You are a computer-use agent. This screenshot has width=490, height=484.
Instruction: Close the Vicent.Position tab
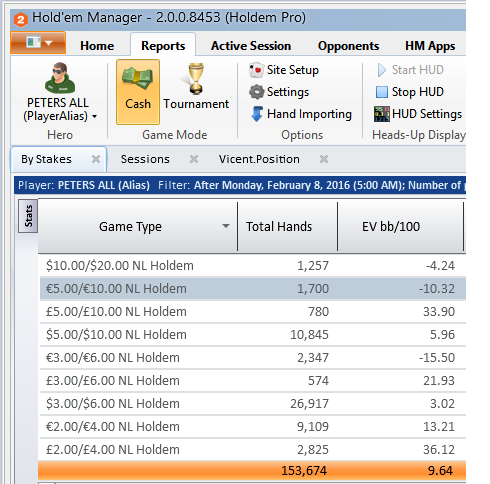324,159
